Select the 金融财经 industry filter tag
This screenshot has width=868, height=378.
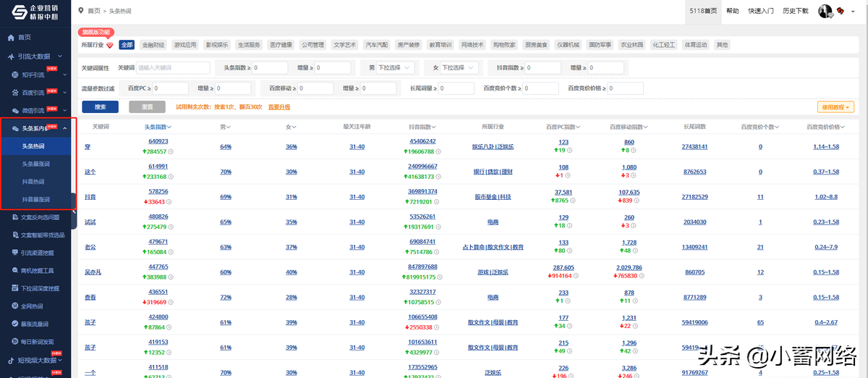(x=153, y=45)
